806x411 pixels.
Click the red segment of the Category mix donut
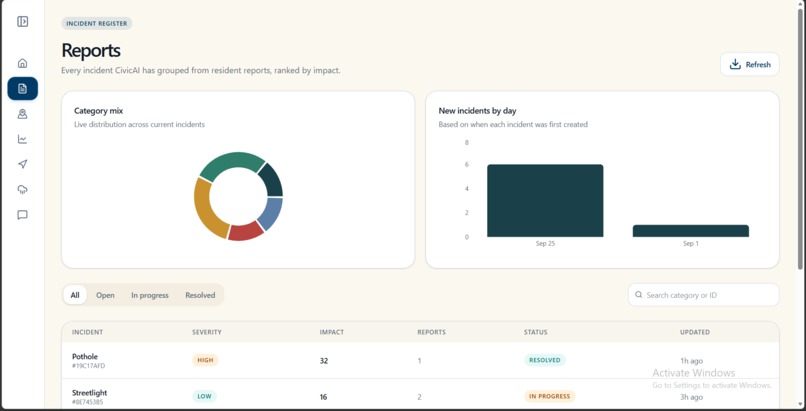coord(246,231)
